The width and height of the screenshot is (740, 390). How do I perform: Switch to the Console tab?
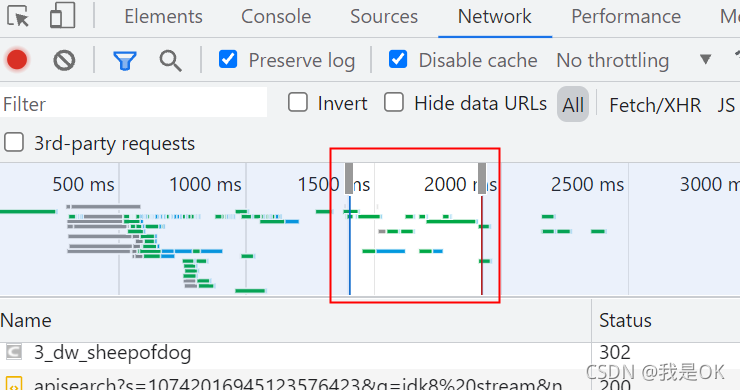tap(276, 17)
